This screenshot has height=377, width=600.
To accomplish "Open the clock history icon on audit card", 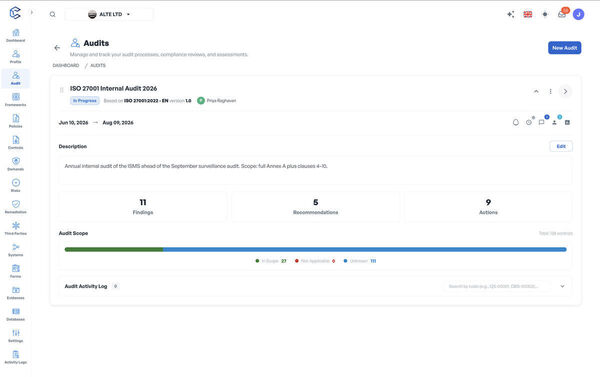I will (x=529, y=122).
